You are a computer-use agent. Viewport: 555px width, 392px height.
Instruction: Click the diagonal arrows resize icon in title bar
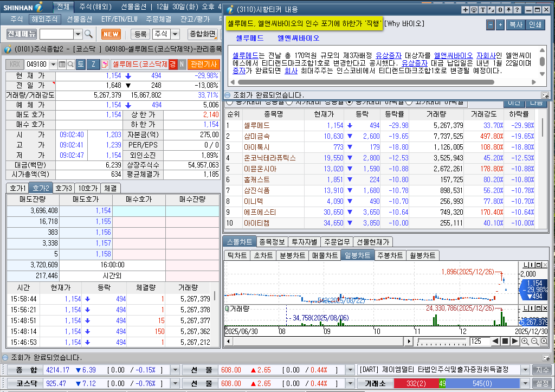[491, 10]
